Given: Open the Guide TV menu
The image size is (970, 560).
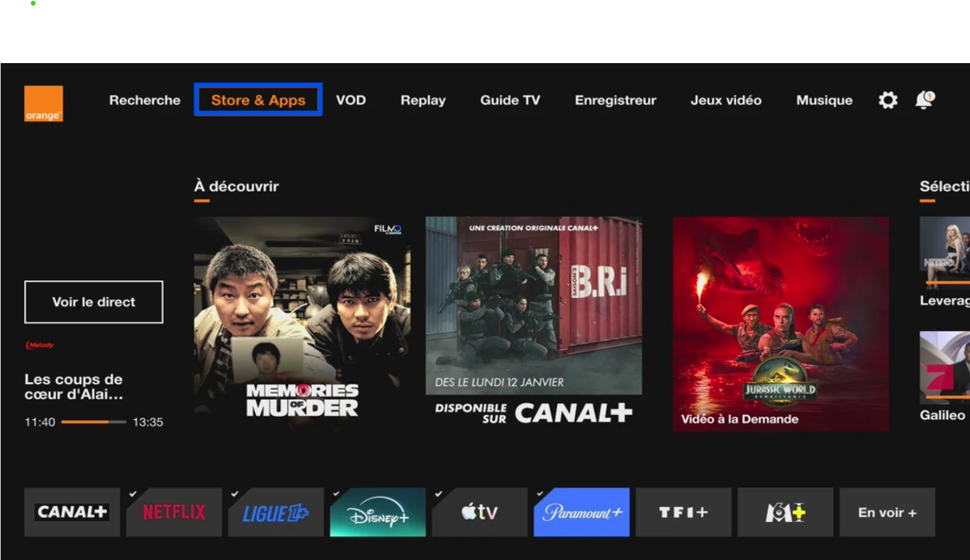Looking at the screenshot, I should pyautogui.click(x=509, y=100).
